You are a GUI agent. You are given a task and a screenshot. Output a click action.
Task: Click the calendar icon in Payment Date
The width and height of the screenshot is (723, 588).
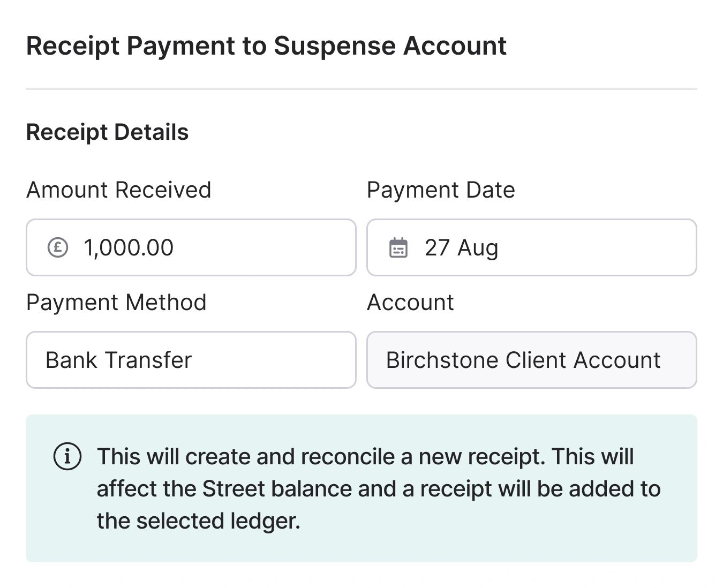click(398, 248)
